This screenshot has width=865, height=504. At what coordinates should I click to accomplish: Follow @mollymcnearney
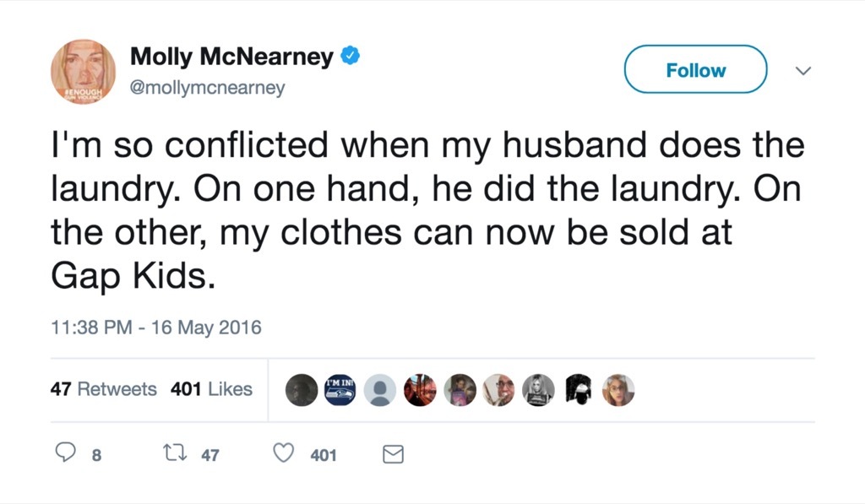click(x=694, y=70)
